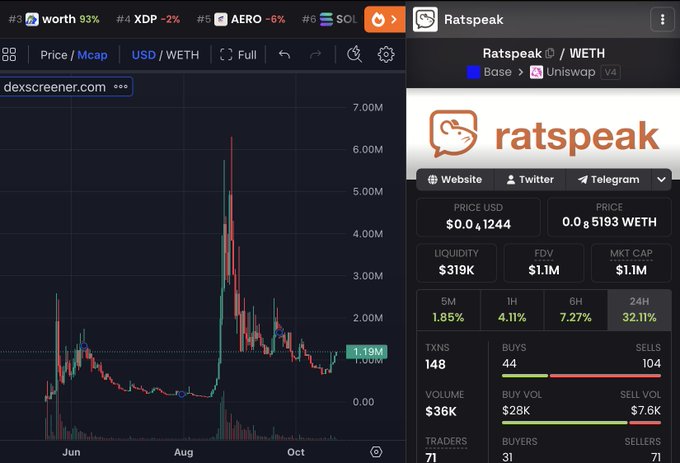This screenshot has height=463, width=680.
Task: Open the Full screen chart mode
Action: 238,55
